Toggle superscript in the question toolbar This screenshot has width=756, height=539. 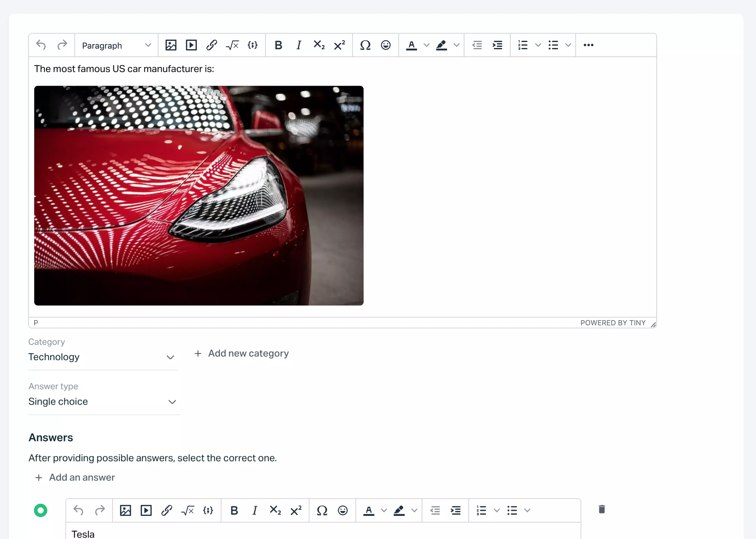(x=339, y=45)
